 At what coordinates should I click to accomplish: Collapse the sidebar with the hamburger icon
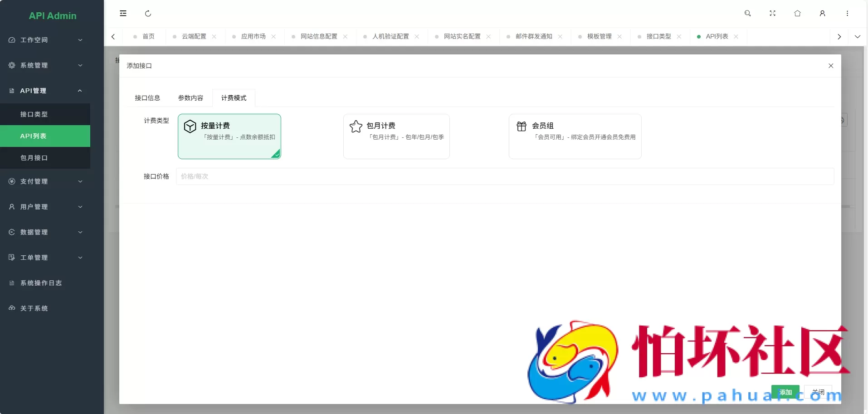123,14
